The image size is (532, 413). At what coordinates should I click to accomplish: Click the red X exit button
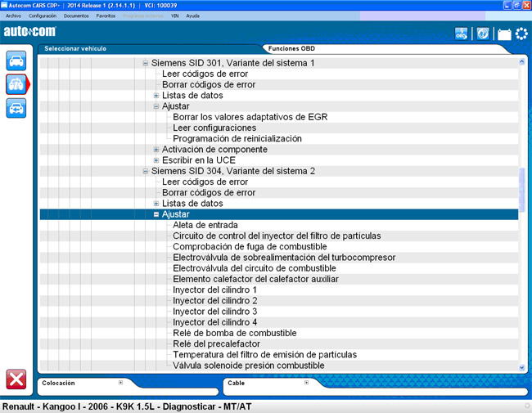tap(16, 379)
